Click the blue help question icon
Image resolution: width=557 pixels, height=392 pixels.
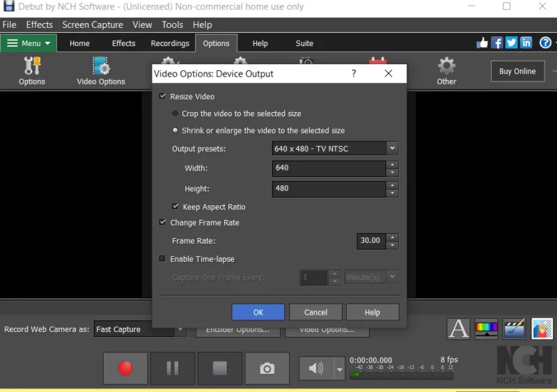click(545, 43)
